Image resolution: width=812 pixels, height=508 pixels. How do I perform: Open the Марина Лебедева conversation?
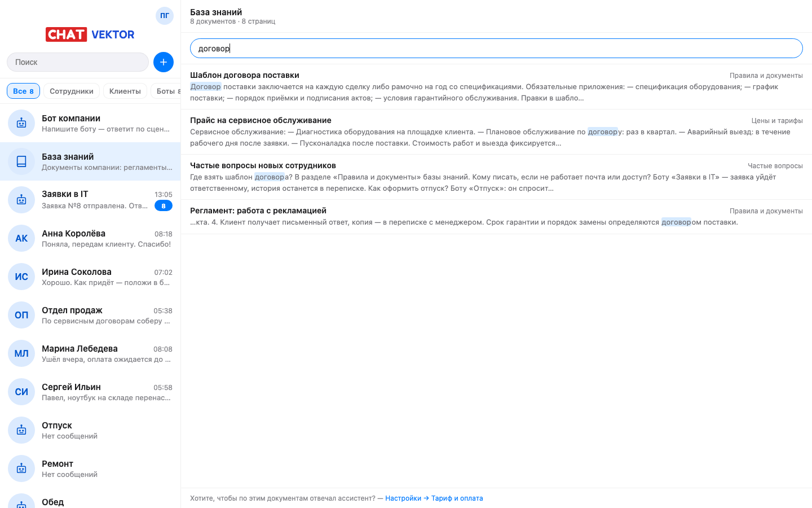[x=90, y=353]
